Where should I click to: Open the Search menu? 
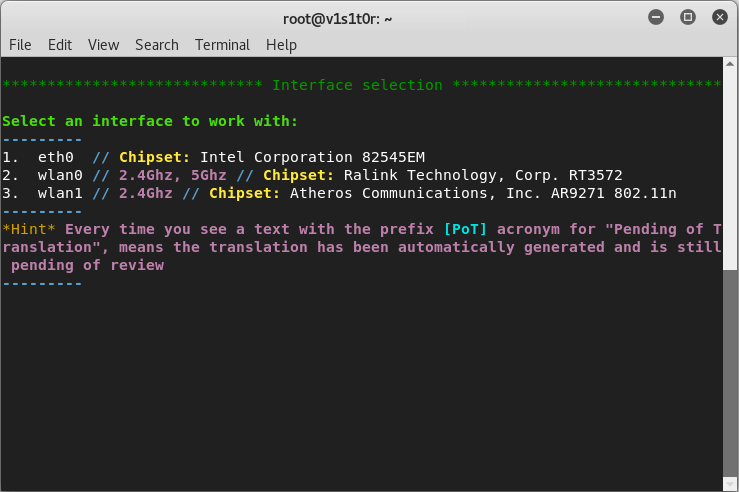click(x=156, y=45)
